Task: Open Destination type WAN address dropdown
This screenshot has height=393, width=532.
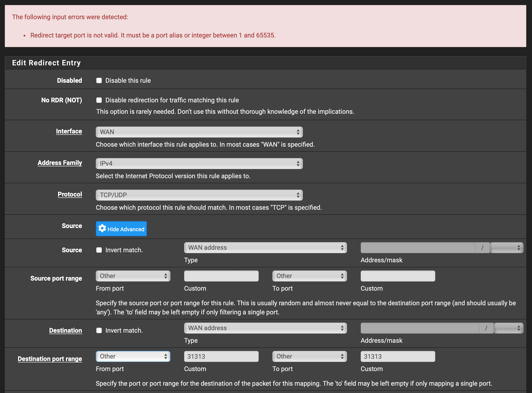Action: coord(265,328)
